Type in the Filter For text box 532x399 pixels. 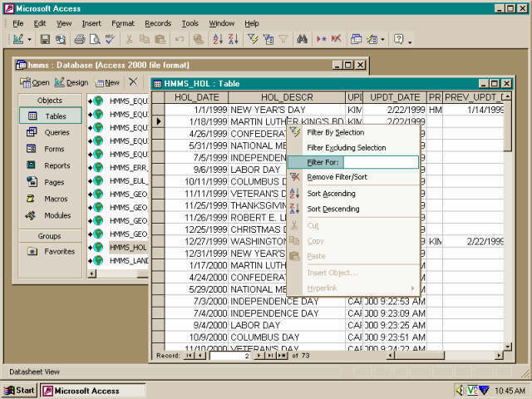coord(380,162)
